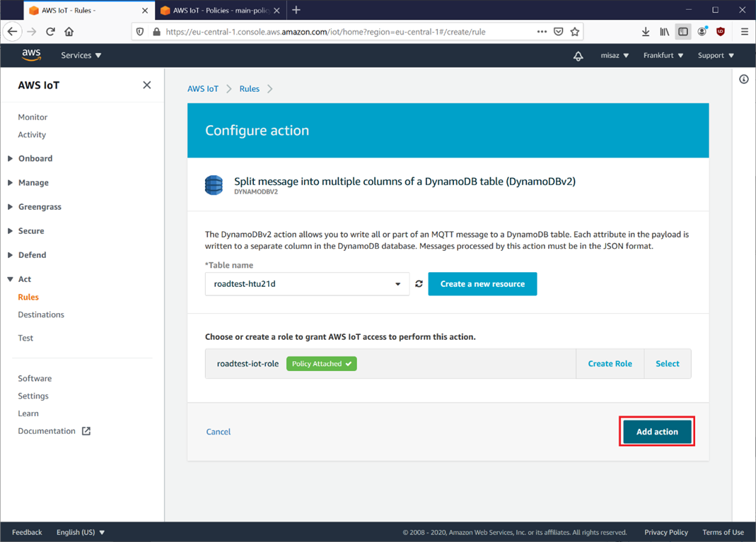Click the Create Role button
This screenshot has width=756, height=542.
pos(610,364)
